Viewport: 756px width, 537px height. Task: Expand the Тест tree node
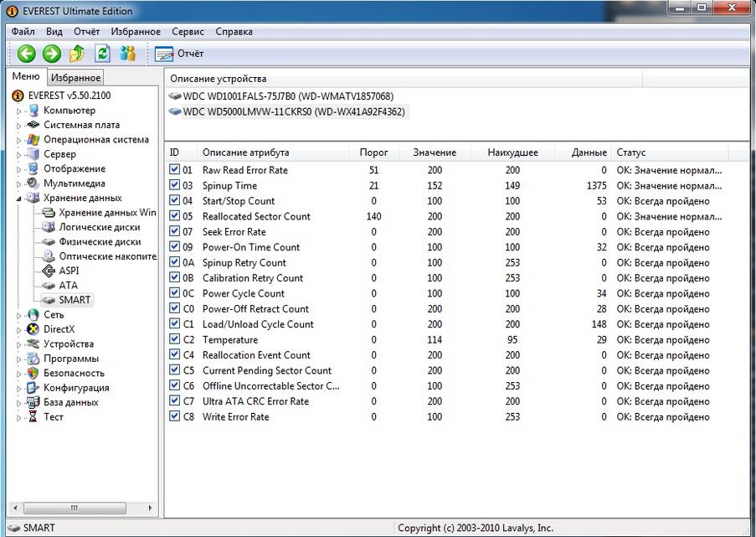19,418
